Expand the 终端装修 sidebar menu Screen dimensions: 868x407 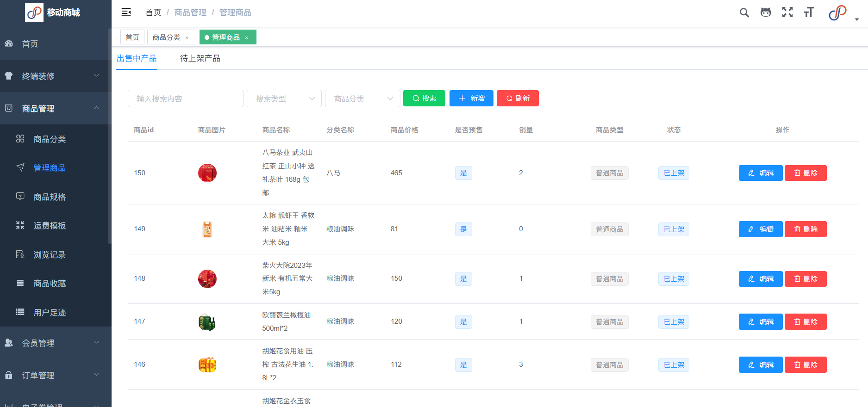pos(56,76)
